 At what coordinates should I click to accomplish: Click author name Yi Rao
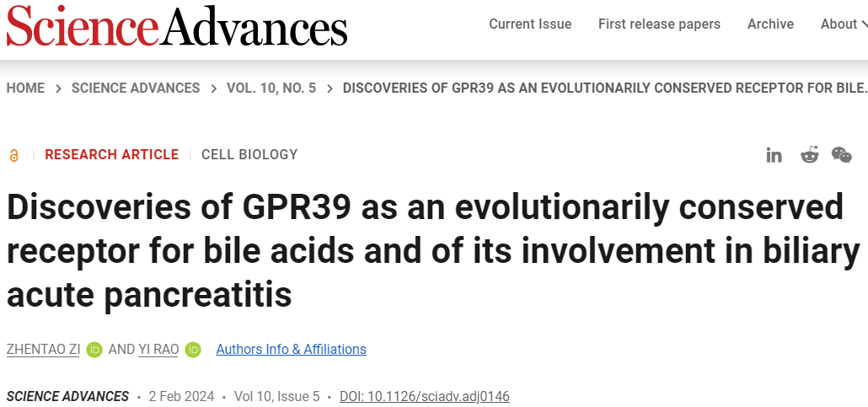pyautogui.click(x=158, y=350)
